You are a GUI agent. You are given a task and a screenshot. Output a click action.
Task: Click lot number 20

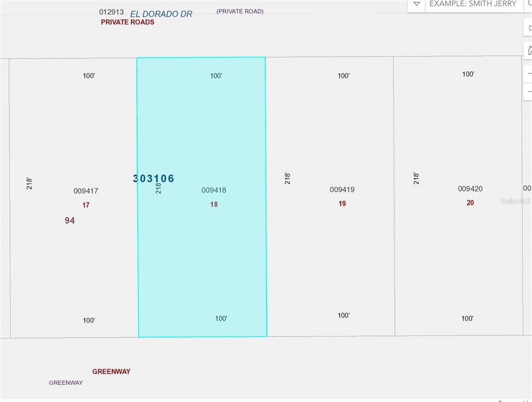pyautogui.click(x=470, y=203)
